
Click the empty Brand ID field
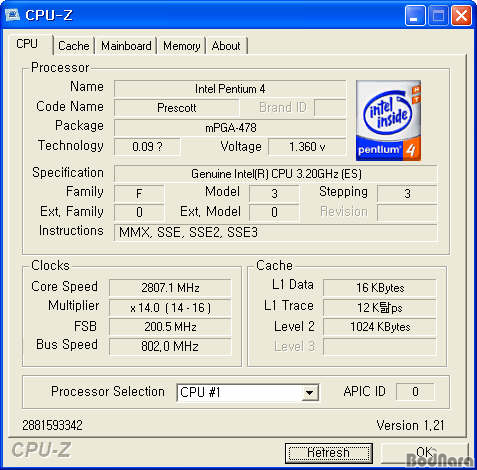(x=330, y=108)
